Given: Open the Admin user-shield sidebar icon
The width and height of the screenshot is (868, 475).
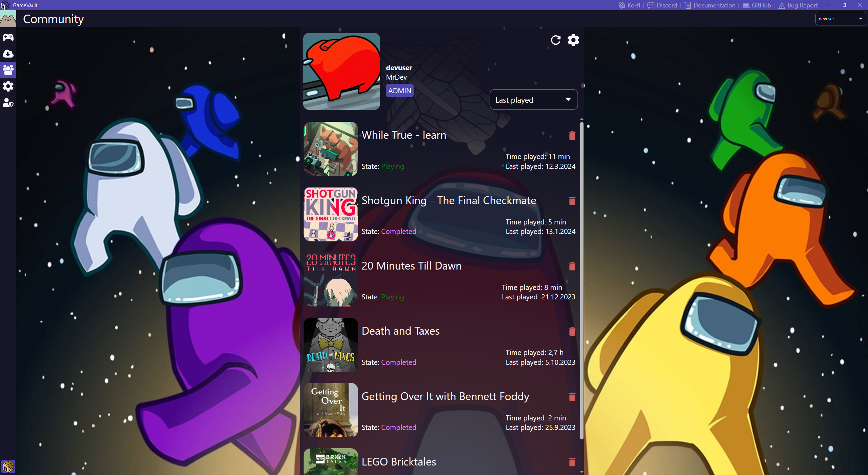Looking at the screenshot, I should [8, 102].
